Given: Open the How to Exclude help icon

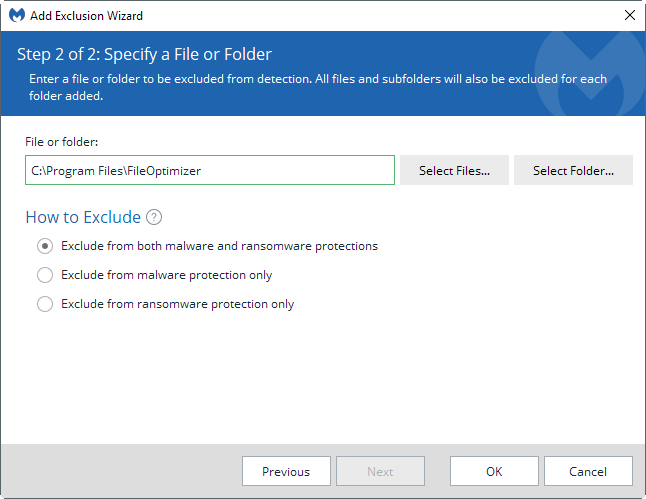Looking at the screenshot, I should coord(154,217).
